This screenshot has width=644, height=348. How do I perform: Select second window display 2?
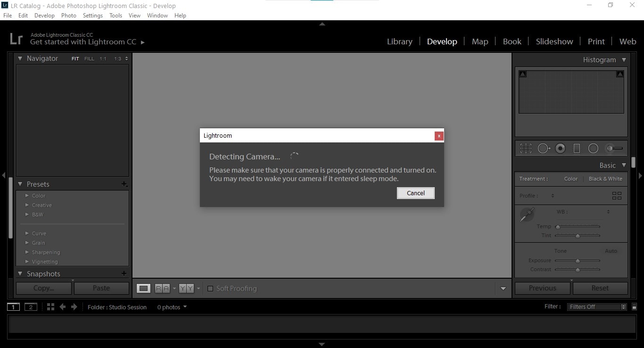coord(31,307)
